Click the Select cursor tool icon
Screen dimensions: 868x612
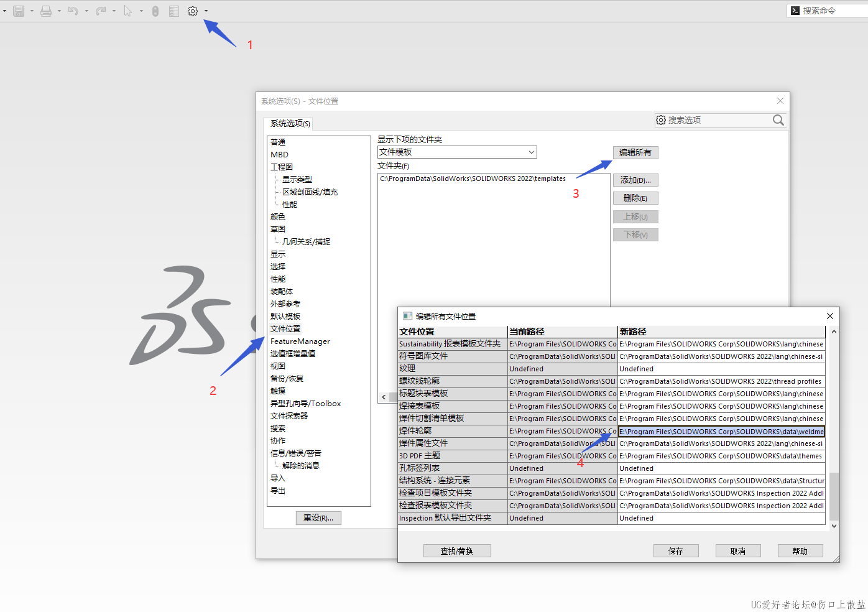click(128, 11)
